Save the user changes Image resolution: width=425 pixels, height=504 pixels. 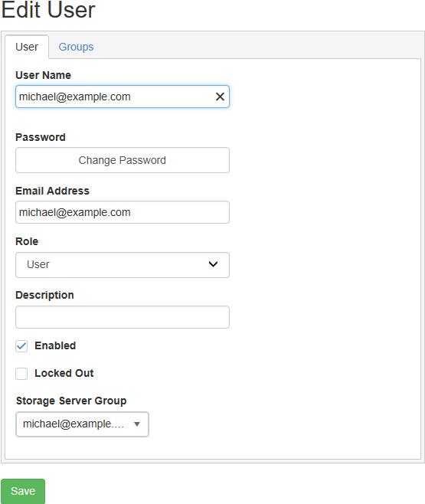click(23, 491)
